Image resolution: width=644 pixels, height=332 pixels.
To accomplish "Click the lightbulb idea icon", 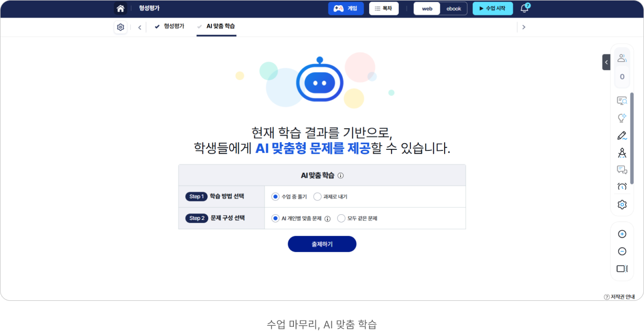I will pyautogui.click(x=622, y=118).
